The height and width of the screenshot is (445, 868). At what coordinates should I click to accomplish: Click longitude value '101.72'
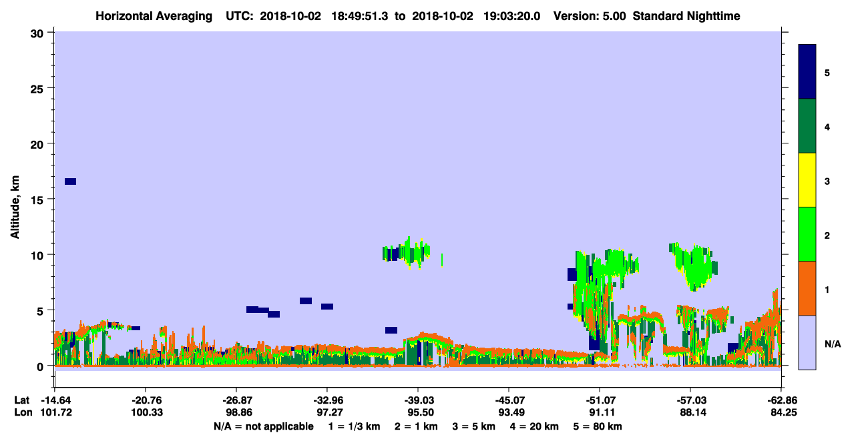pyautogui.click(x=56, y=412)
